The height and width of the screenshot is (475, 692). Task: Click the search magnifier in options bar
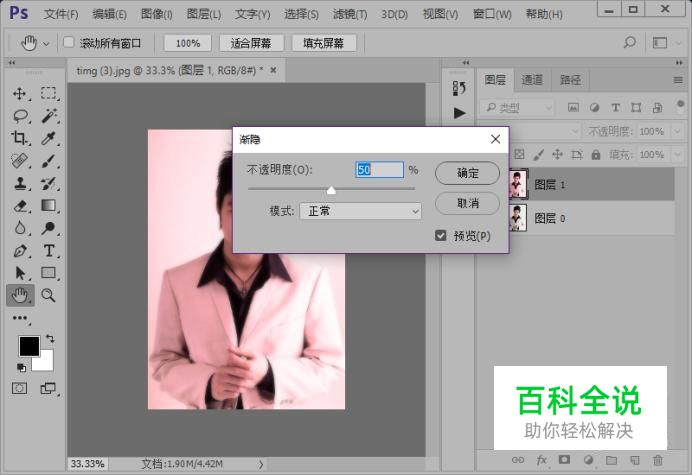pos(630,43)
